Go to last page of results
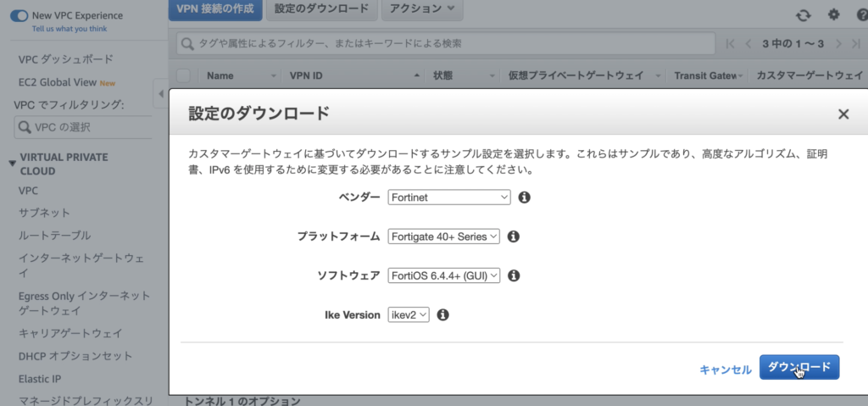The height and width of the screenshot is (406, 868). 856,44
